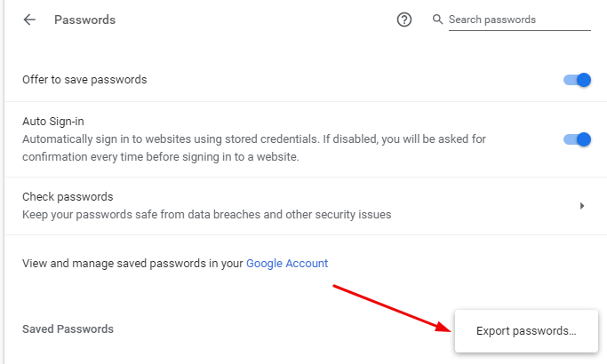Click the Saved Passwords section heading

(68, 328)
